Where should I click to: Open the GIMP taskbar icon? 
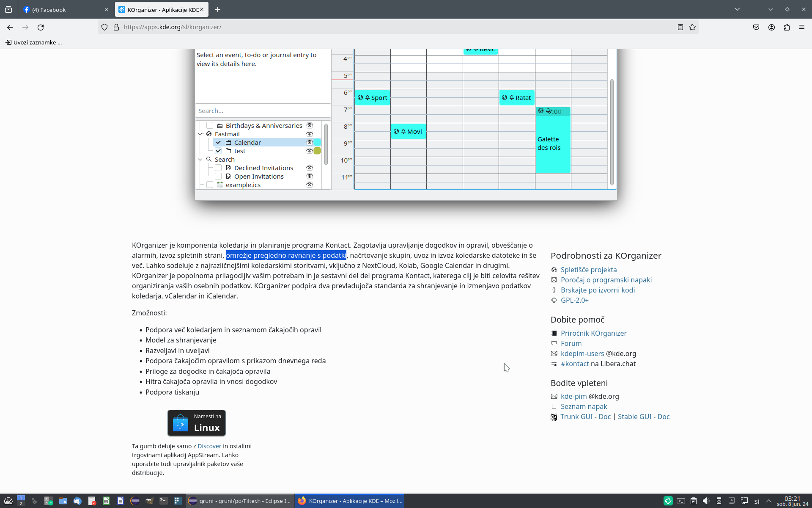(x=149, y=501)
